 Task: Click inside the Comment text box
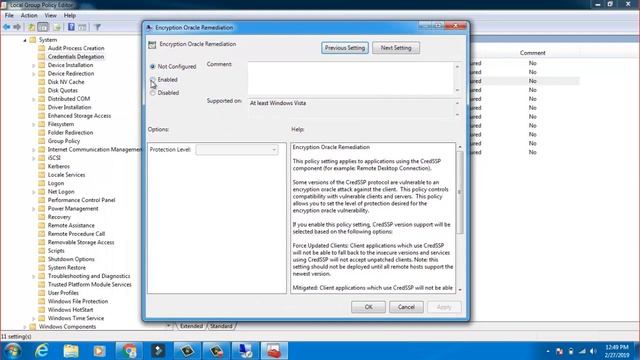click(x=351, y=78)
